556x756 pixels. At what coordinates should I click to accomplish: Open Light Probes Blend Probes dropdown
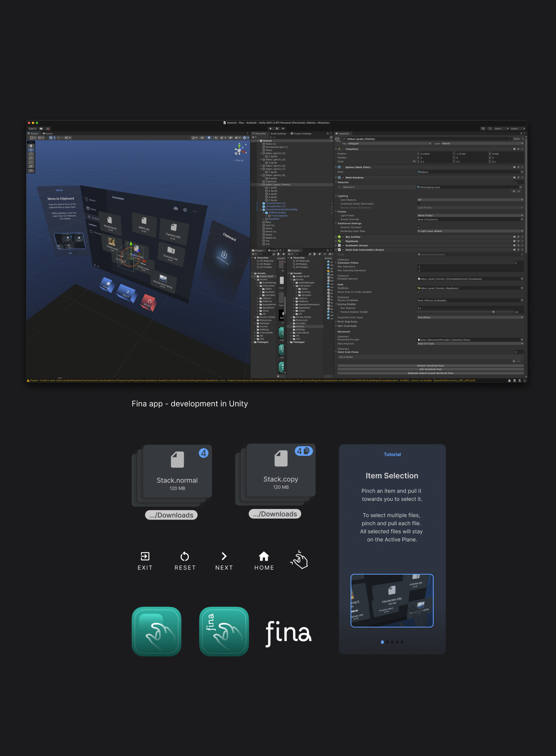coord(470,215)
